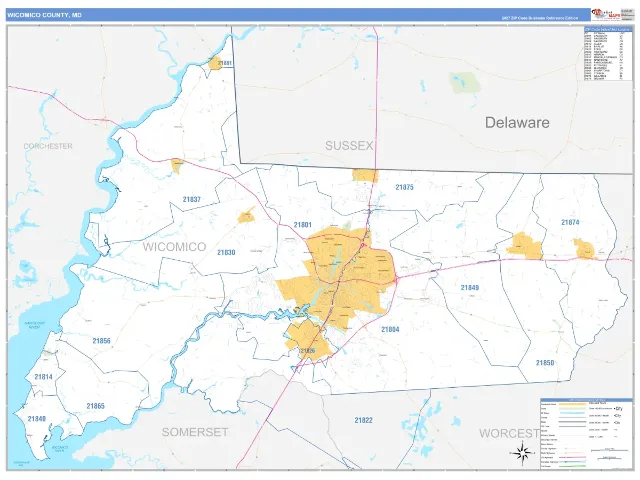Screen dimensions: 640x480
Task: Click the scale bar in the legend
Action: [x=611, y=451]
